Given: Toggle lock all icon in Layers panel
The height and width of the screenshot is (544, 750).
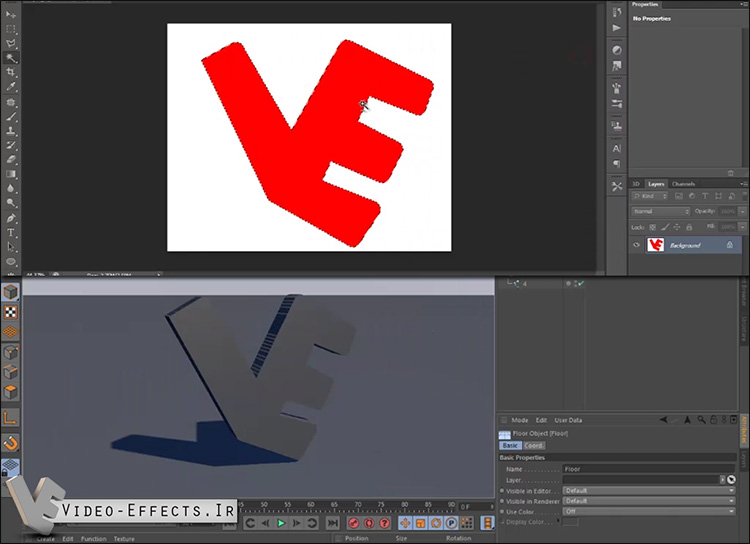Looking at the screenshot, I should [689, 227].
